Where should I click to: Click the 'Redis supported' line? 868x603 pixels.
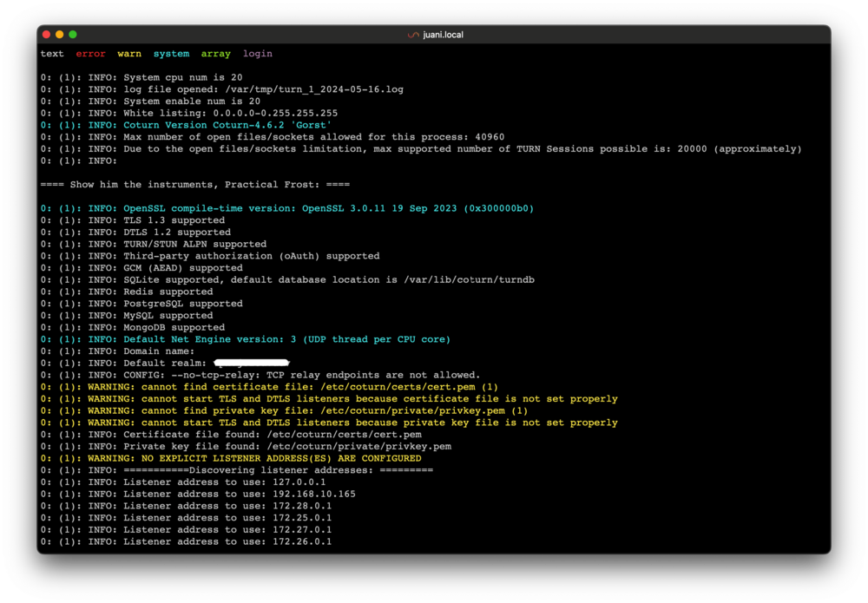[127, 292]
